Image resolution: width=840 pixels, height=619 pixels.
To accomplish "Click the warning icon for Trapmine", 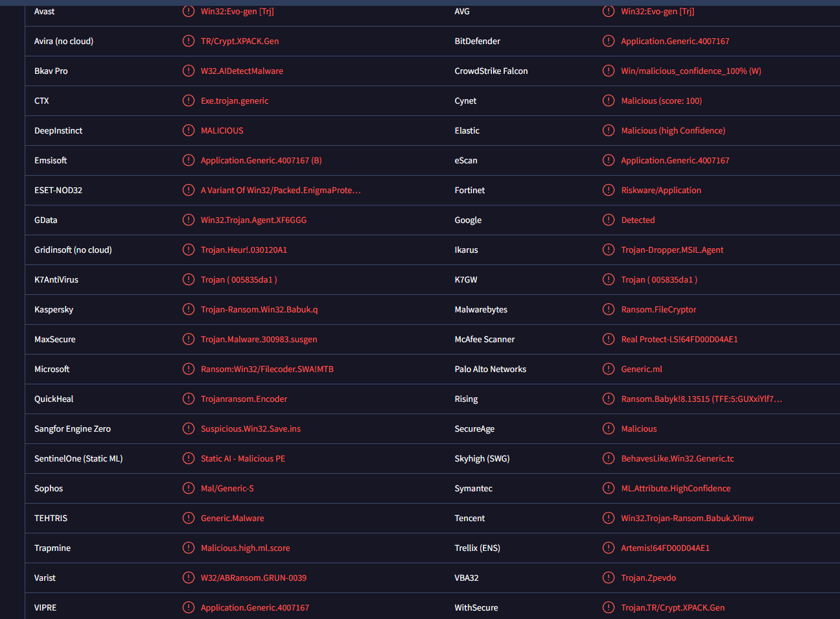I will click(x=189, y=548).
